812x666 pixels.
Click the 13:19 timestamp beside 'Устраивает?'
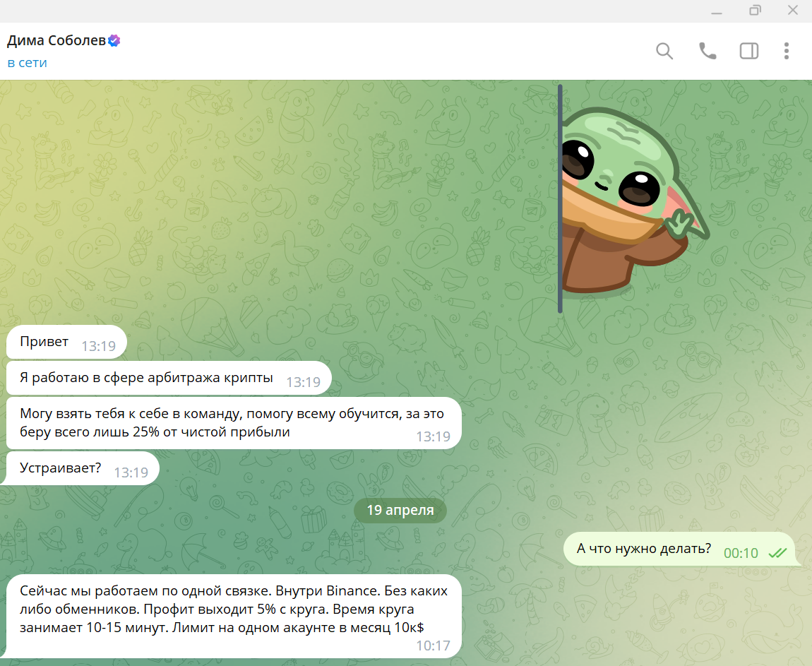pos(131,472)
